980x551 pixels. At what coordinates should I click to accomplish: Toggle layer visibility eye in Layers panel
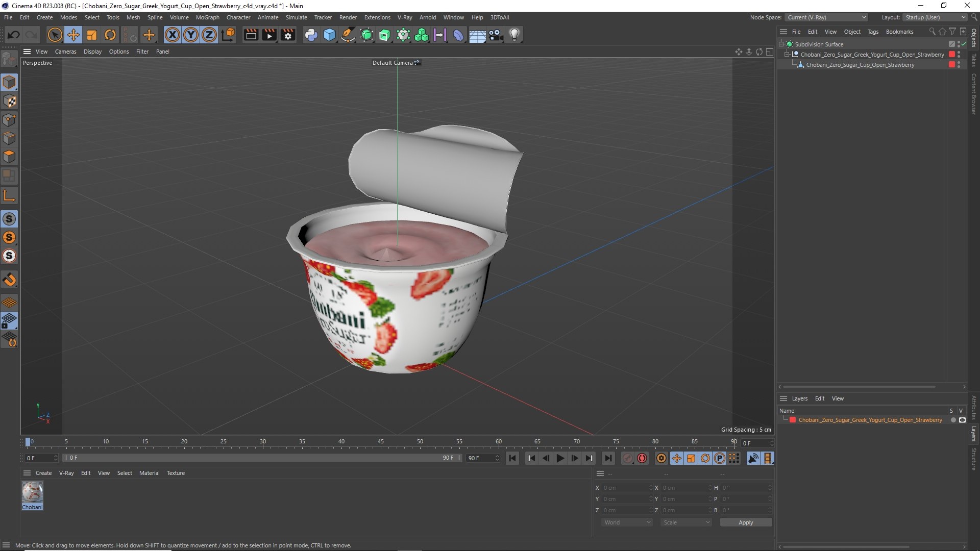[x=962, y=420]
